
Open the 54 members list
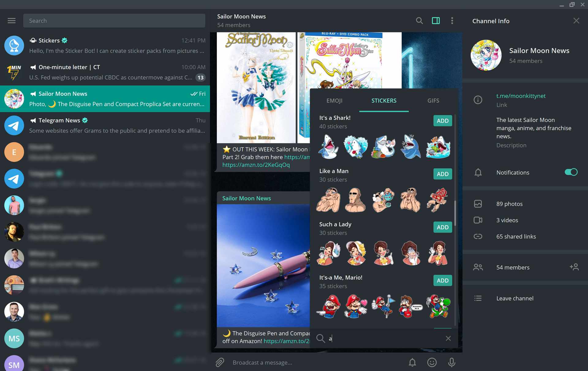click(513, 267)
